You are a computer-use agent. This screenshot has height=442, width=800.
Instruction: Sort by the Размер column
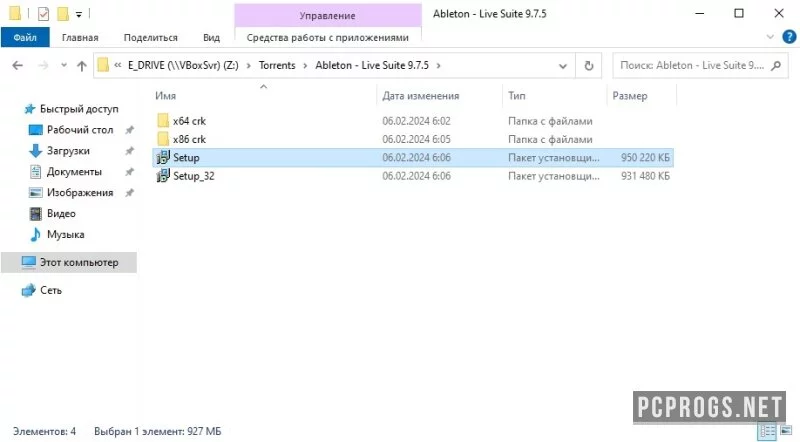pyautogui.click(x=630, y=95)
